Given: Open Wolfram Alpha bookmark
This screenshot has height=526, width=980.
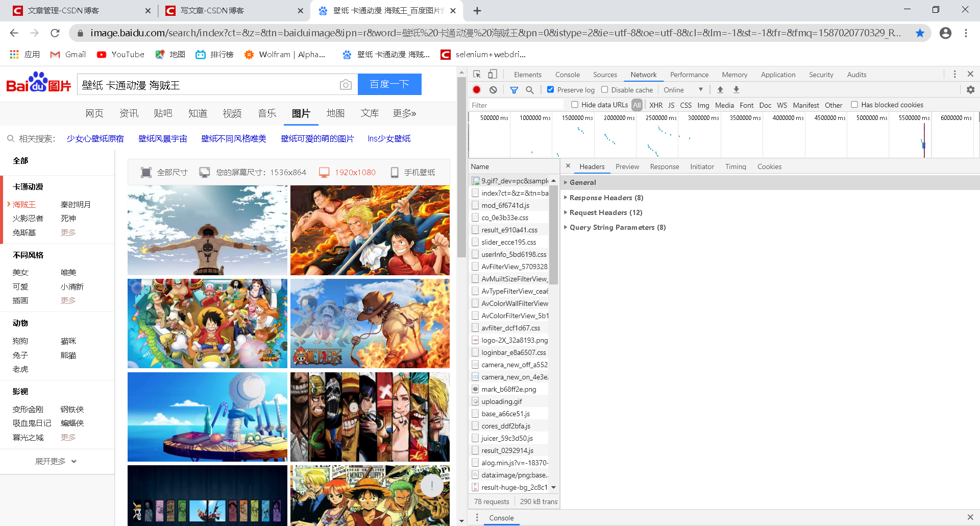Looking at the screenshot, I should (x=285, y=54).
